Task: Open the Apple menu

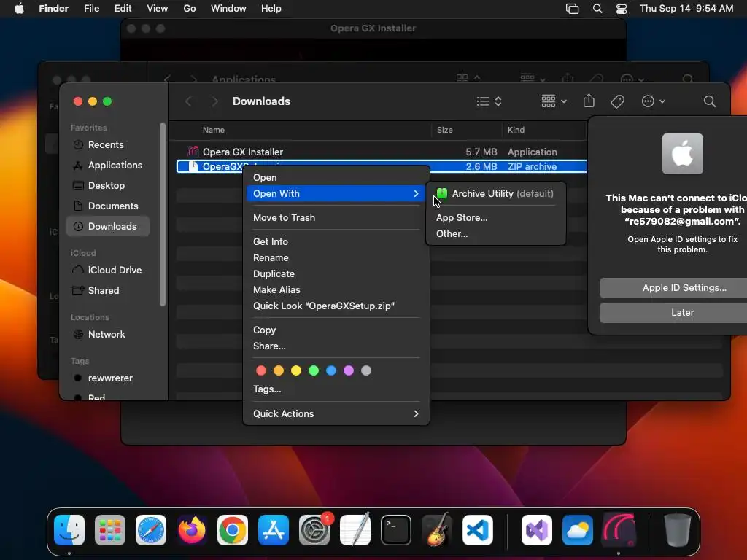Action: coord(19,9)
